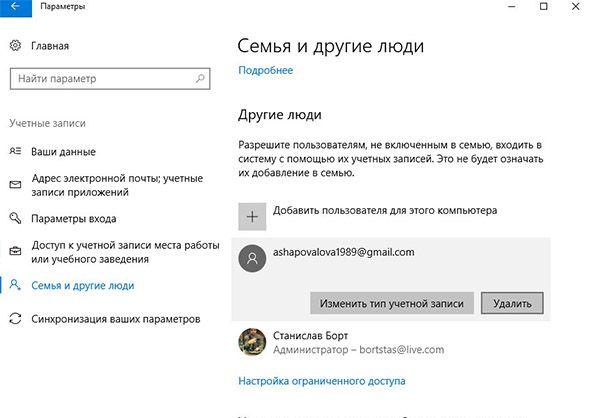Screen dimensions: 589x418
Task: Open Доступ к учетной записи места работы
Action: coord(125,252)
